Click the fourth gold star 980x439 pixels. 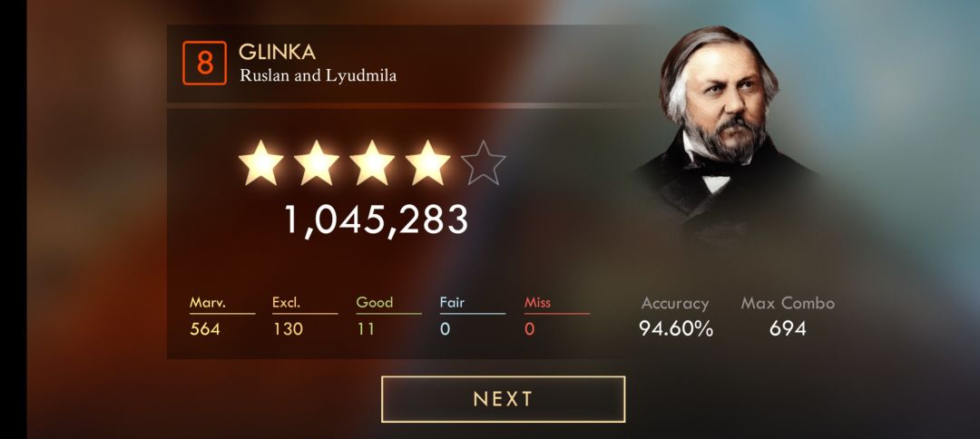(x=428, y=163)
